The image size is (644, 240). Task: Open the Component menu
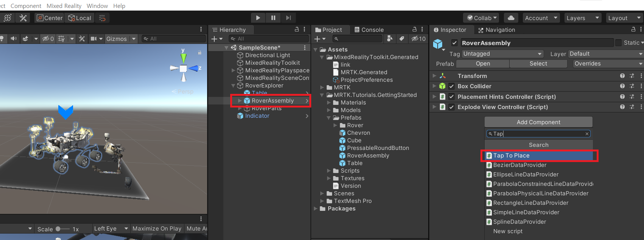[26, 6]
